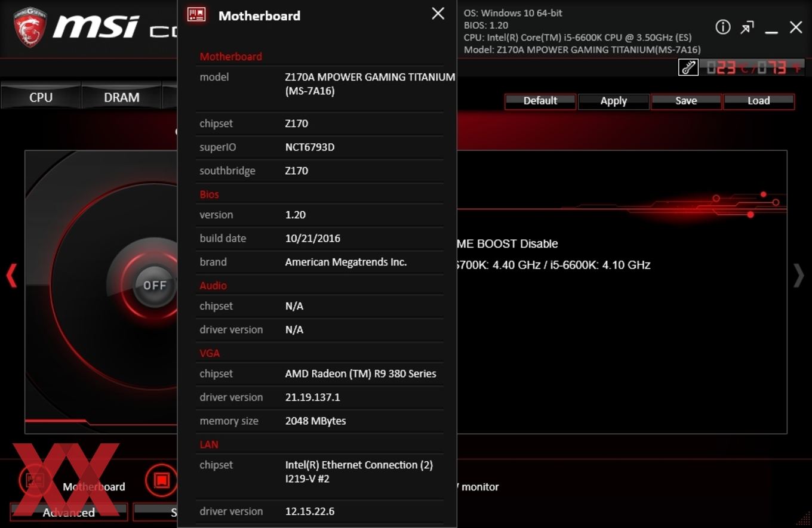812x528 pixels.
Task: Click the 'Motherboard' popup title text
Action: point(259,16)
